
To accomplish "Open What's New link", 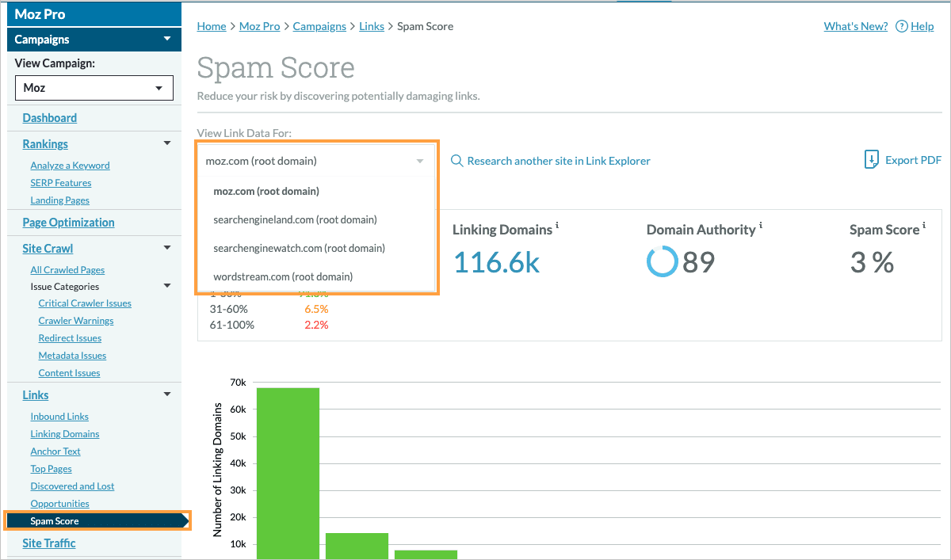I will pyautogui.click(x=855, y=26).
